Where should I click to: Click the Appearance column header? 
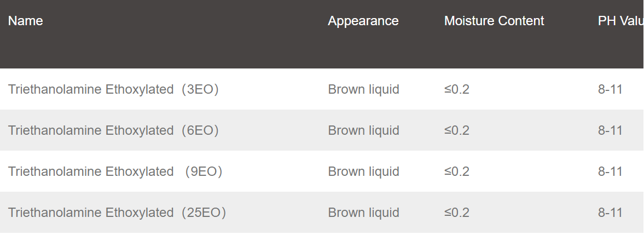tap(363, 21)
